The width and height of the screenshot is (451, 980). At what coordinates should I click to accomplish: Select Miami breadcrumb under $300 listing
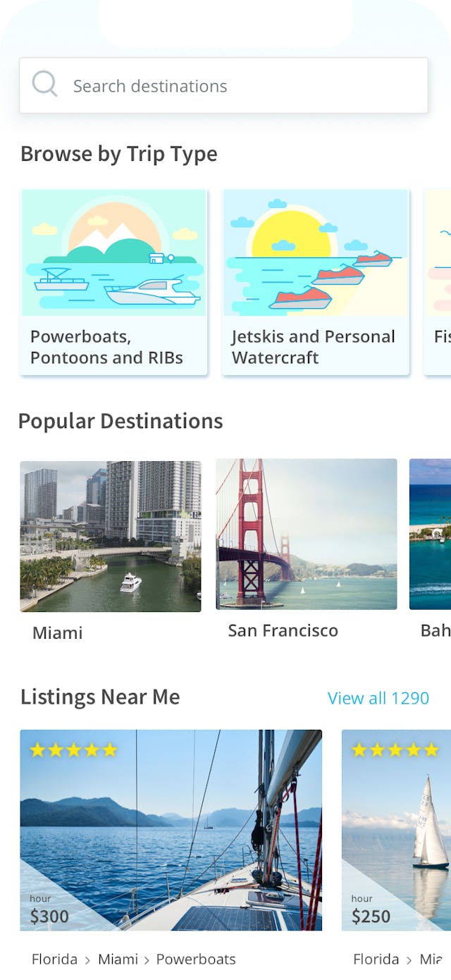click(118, 959)
